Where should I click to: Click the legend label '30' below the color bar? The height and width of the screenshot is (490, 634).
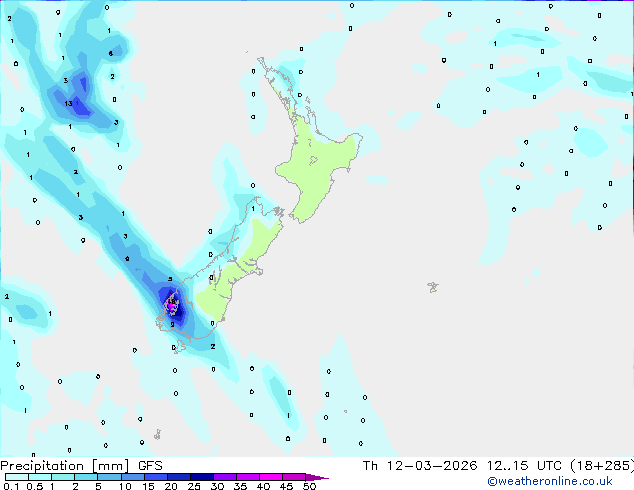pyautogui.click(x=217, y=486)
